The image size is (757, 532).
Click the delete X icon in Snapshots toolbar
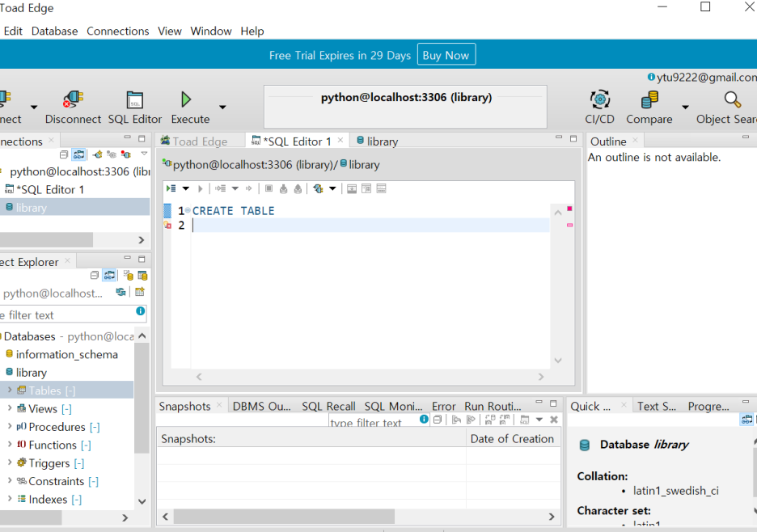(554, 420)
